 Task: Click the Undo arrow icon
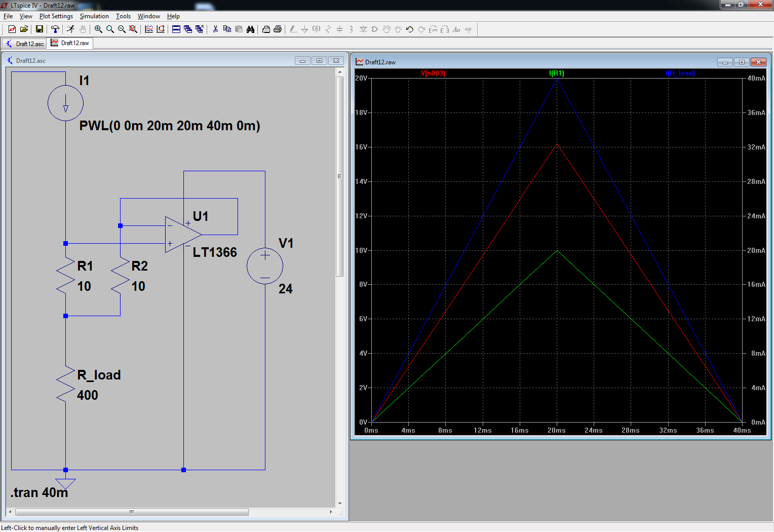tap(410, 29)
